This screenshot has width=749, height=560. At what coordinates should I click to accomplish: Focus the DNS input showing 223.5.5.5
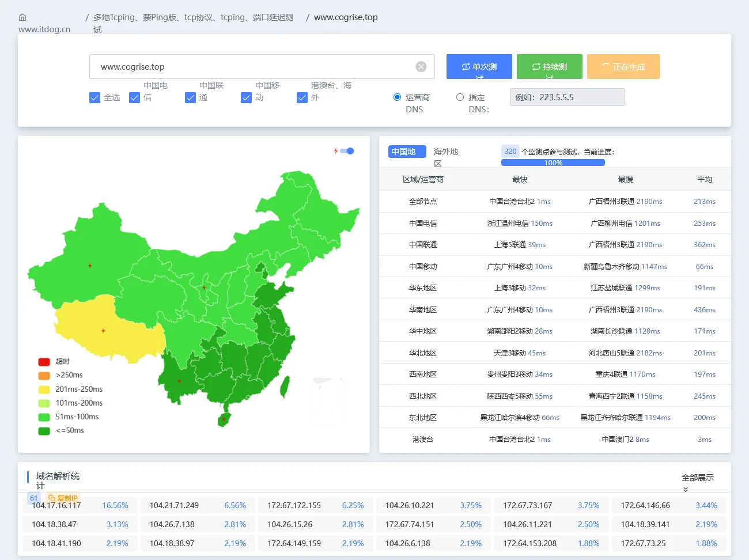tap(568, 97)
